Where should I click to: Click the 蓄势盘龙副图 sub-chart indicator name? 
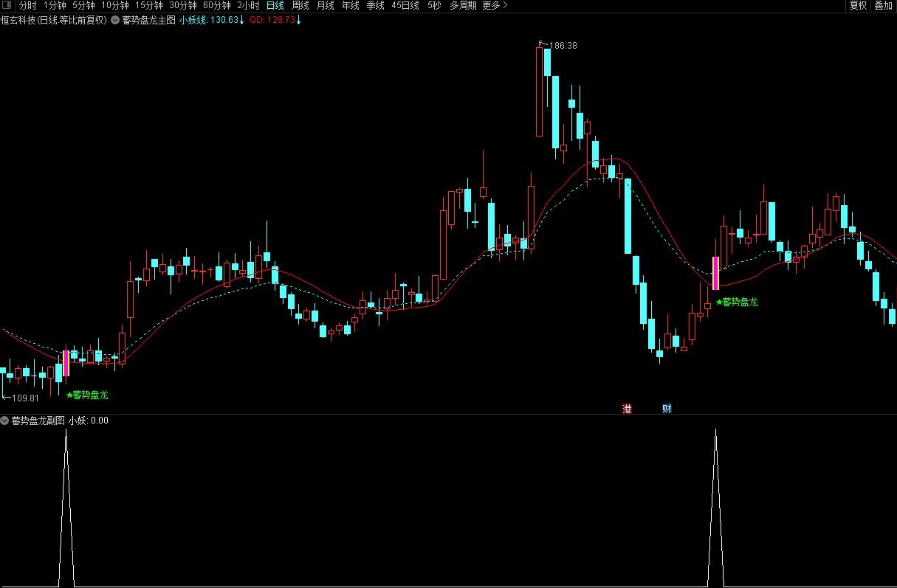coord(38,421)
